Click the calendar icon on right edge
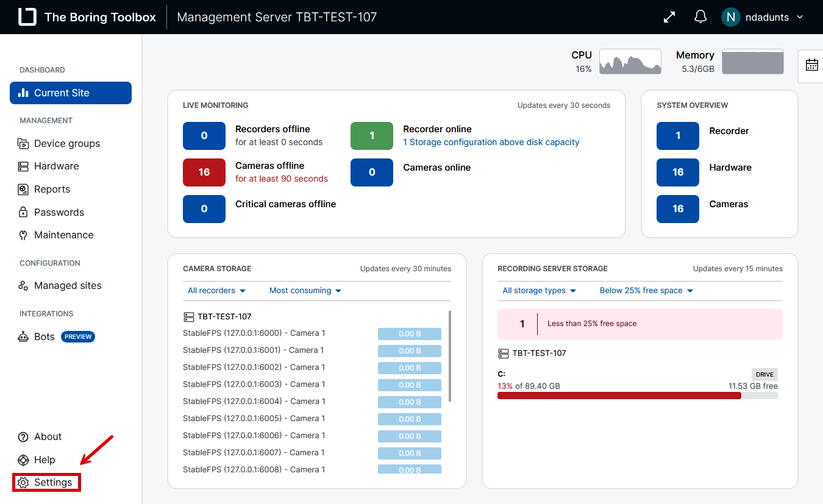 pyautogui.click(x=811, y=65)
